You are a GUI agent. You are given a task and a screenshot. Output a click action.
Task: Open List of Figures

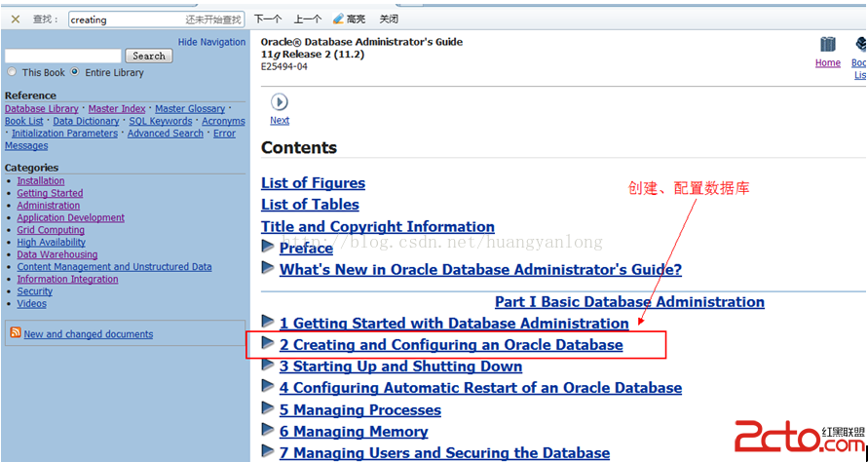pyautogui.click(x=314, y=183)
